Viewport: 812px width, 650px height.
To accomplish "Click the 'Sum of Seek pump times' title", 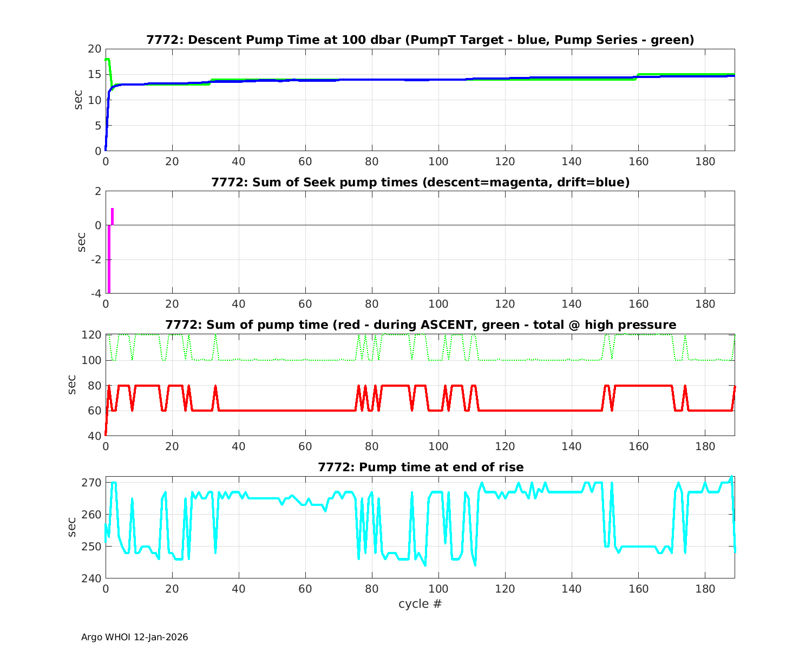I will coord(420,183).
